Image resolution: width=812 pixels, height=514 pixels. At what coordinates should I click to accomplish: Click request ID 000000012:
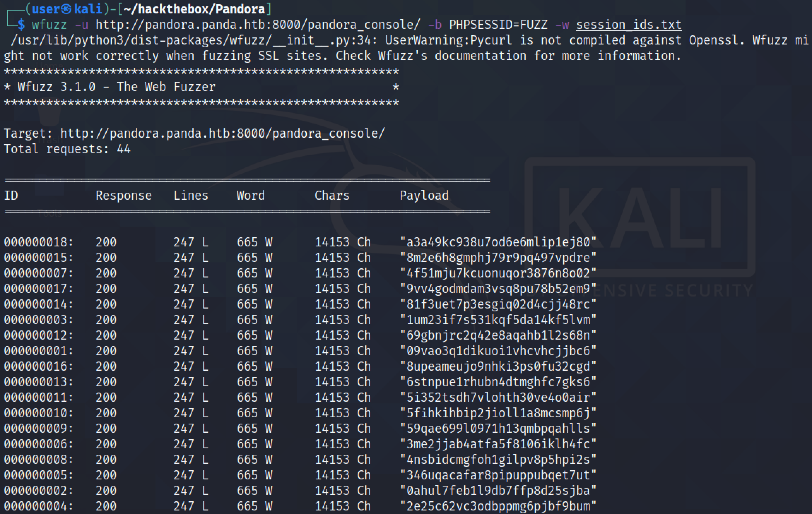click(39, 335)
